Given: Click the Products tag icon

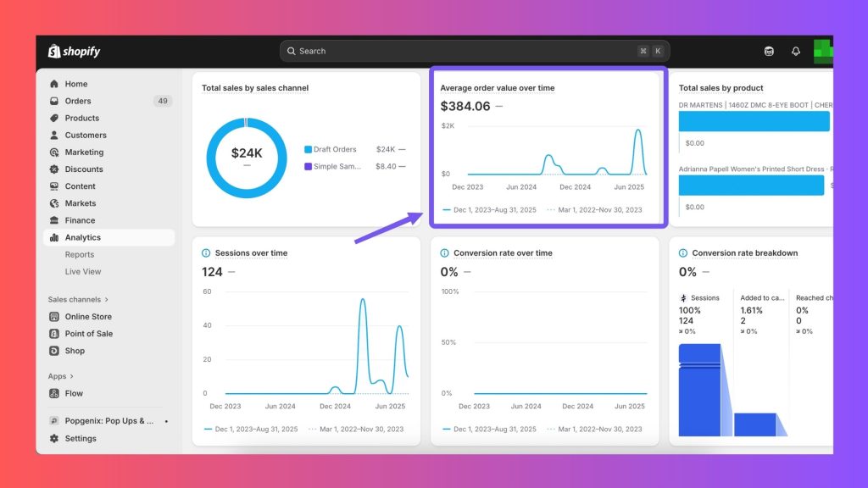Looking at the screenshot, I should (54, 118).
